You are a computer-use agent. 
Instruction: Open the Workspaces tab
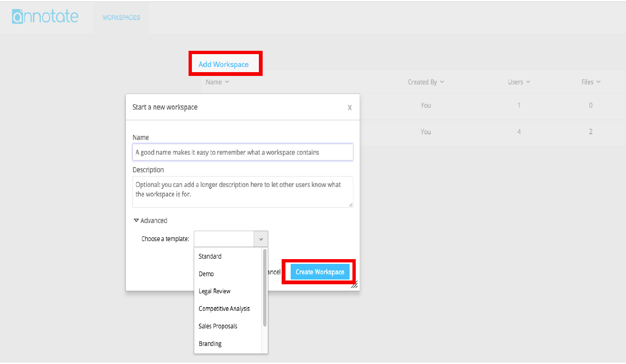pos(122,18)
